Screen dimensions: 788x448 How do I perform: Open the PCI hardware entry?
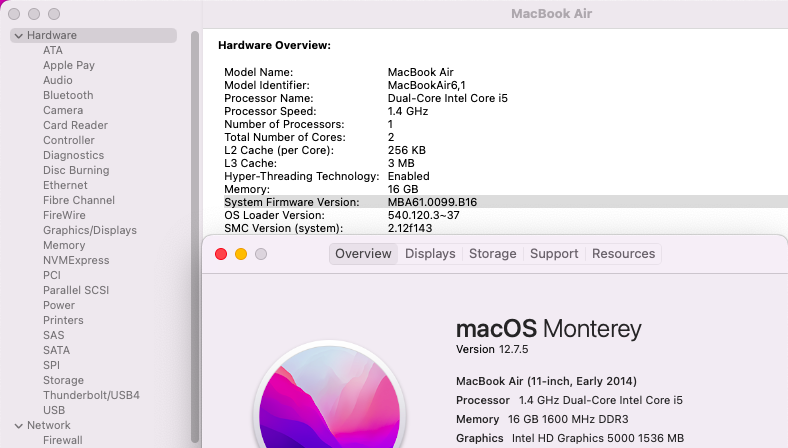pyautogui.click(x=52, y=276)
